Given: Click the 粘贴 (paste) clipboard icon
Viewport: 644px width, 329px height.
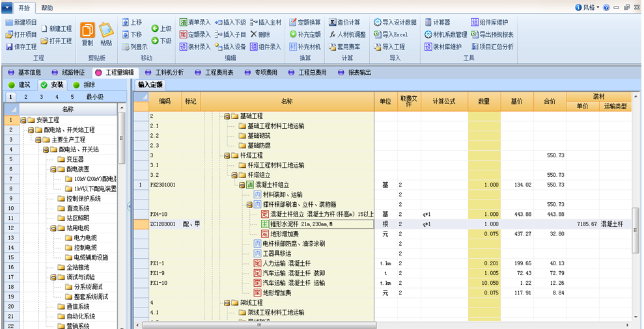Looking at the screenshot, I should pos(106,31).
